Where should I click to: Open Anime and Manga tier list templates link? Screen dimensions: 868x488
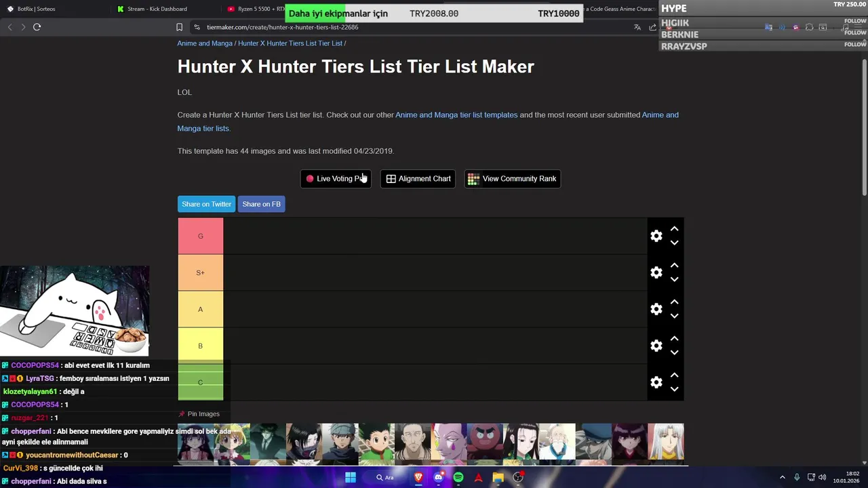point(456,115)
